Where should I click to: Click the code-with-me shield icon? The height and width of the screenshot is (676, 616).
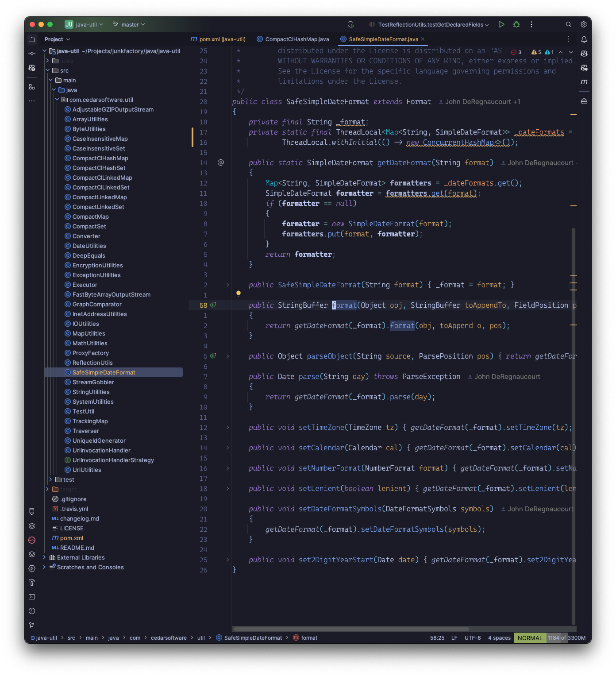350,25
